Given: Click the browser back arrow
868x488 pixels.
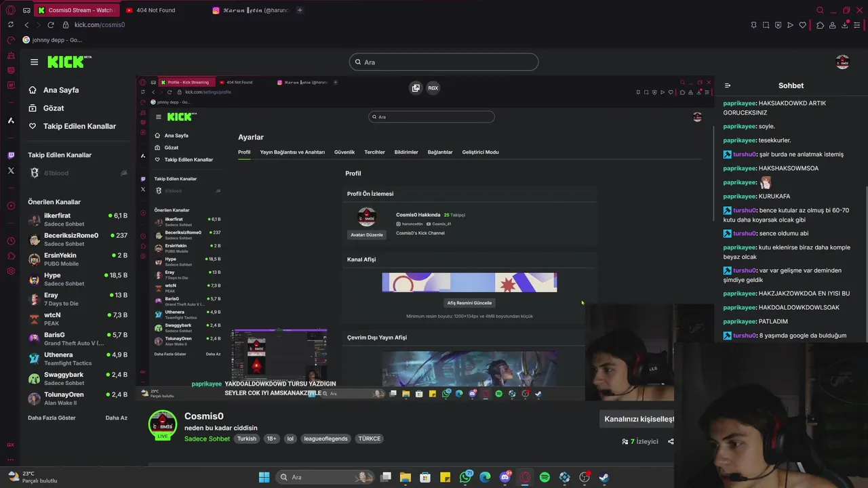Looking at the screenshot, I should [x=26, y=25].
